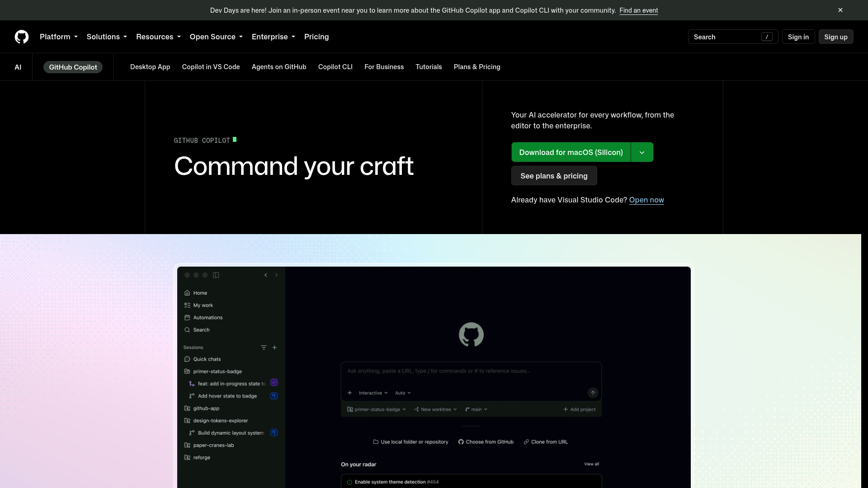
Task: Open Build dynamic layout system session
Action: (227, 433)
